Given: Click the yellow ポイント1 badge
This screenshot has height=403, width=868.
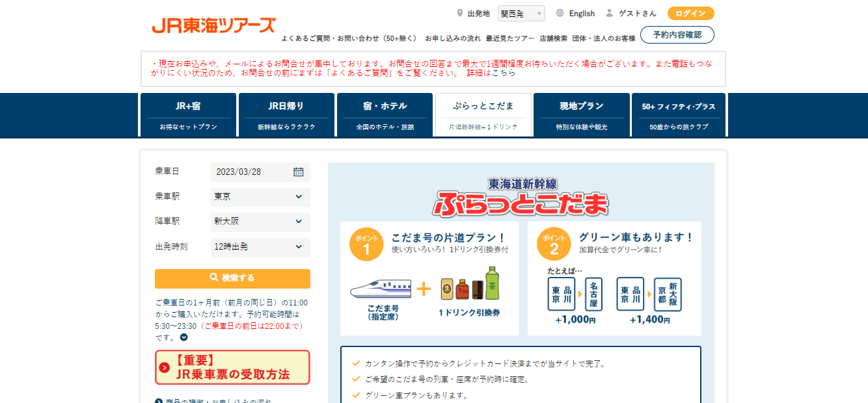Looking at the screenshot, I should 366,242.
